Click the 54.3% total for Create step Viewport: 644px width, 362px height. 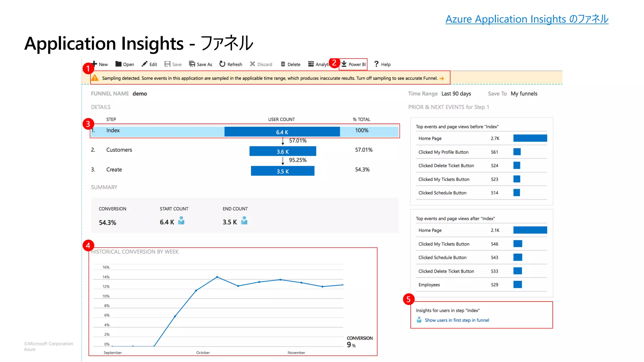[x=362, y=170]
